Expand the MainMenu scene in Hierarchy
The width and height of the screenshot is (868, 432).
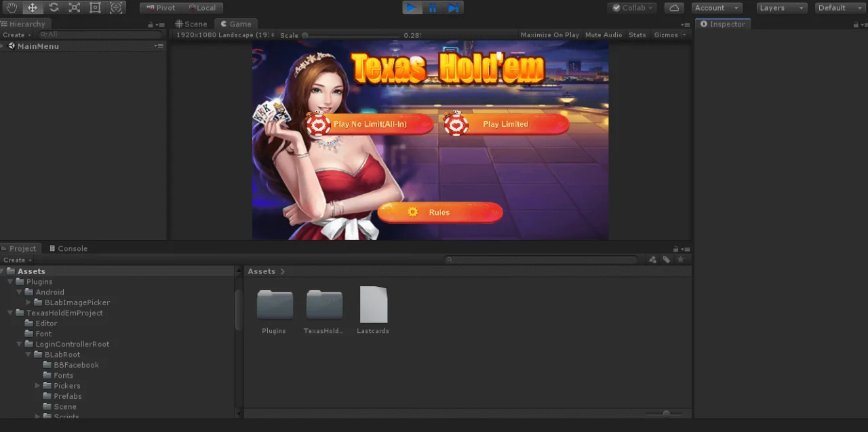click(3, 46)
